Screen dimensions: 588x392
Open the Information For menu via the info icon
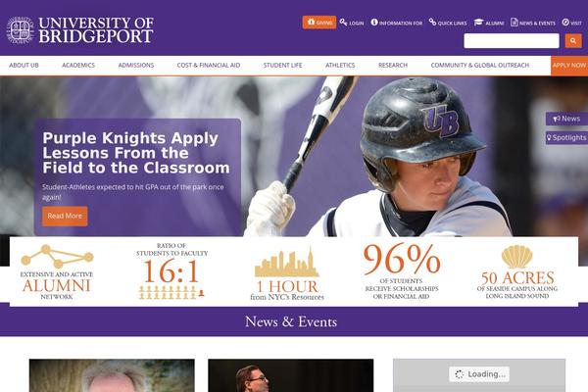(374, 23)
